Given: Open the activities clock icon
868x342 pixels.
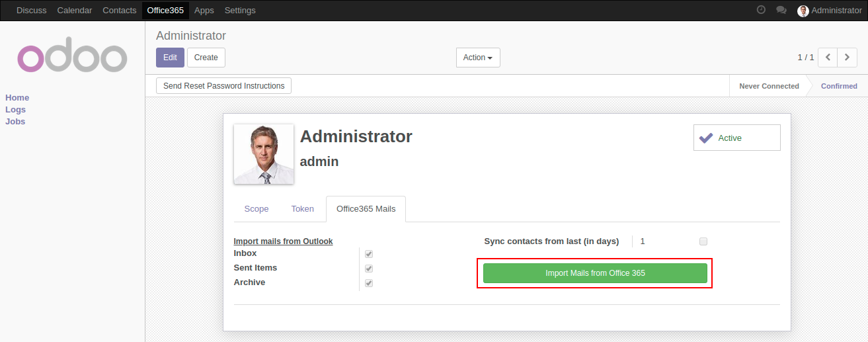Looking at the screenshot, I should (x=761, y=10).
